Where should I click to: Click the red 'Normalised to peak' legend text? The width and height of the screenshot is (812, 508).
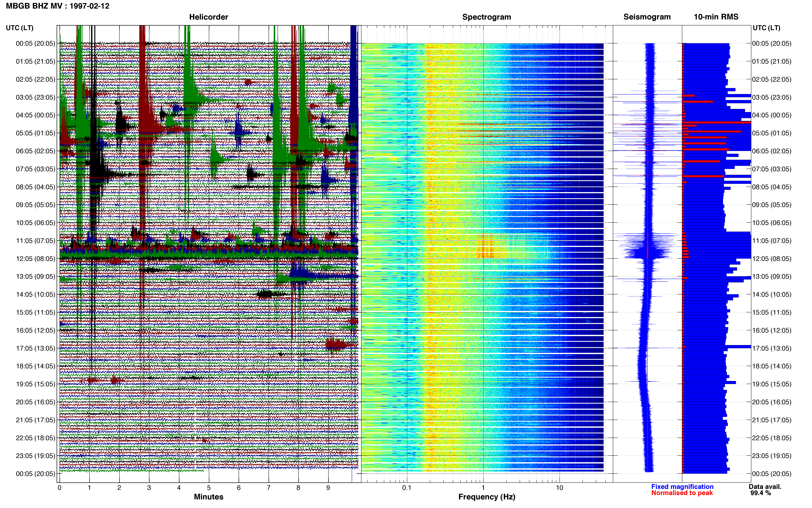click(x=682, y=493)
